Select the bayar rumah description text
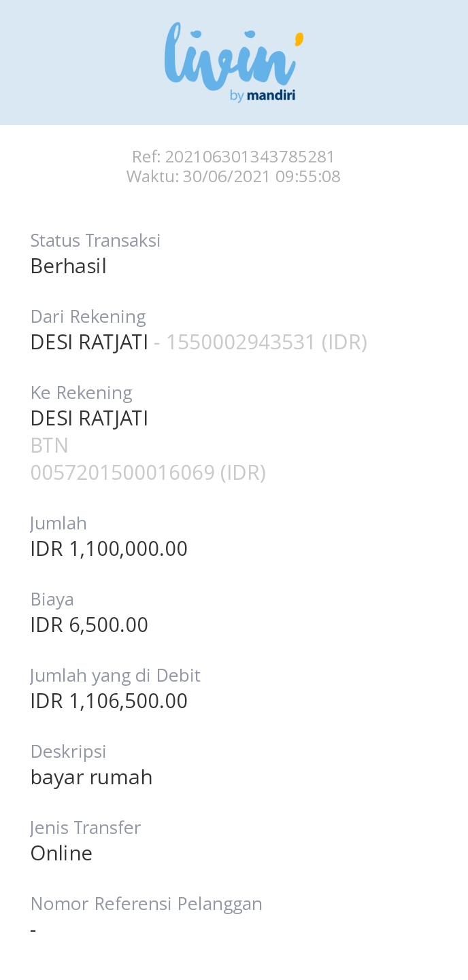This screenshot has height=980, width=468. click(x=91, y=777)
